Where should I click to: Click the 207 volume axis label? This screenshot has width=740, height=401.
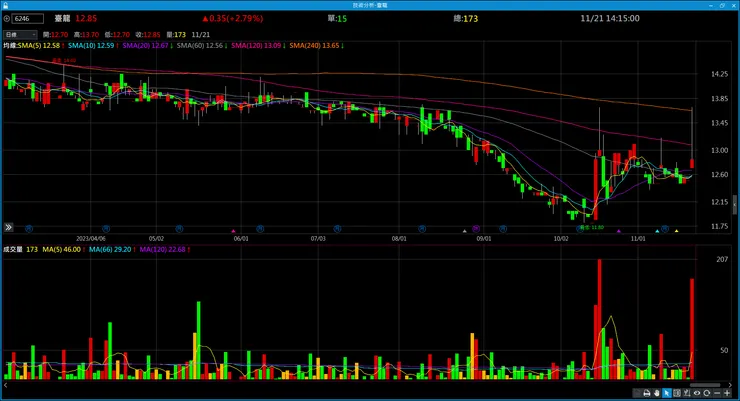(x=722, y=259)
